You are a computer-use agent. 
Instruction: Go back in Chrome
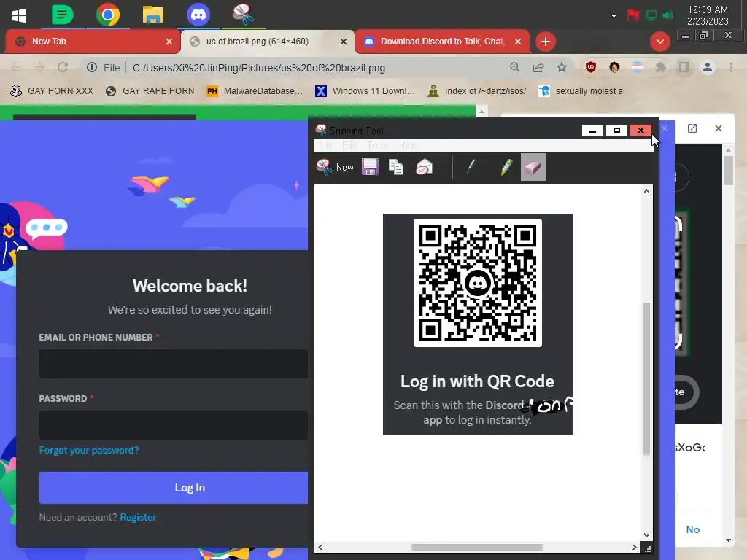(x=16, y=68)
